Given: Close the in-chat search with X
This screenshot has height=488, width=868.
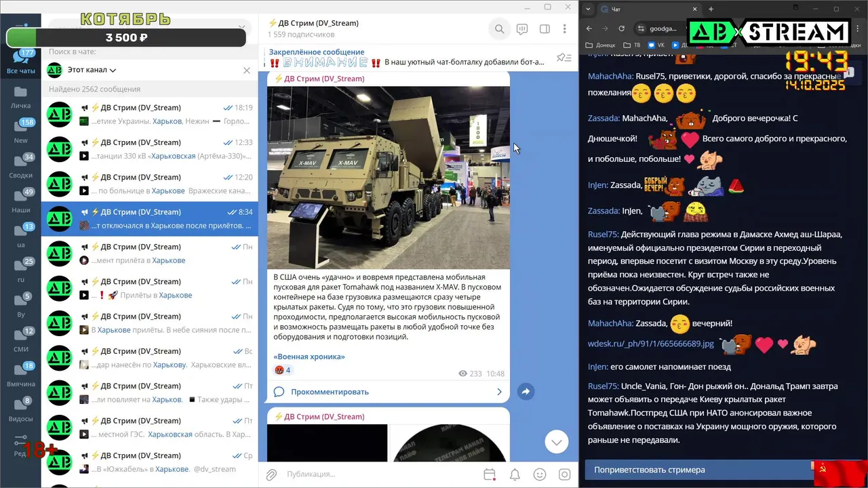Looking at the screenshot, I should tap(247, 70).
